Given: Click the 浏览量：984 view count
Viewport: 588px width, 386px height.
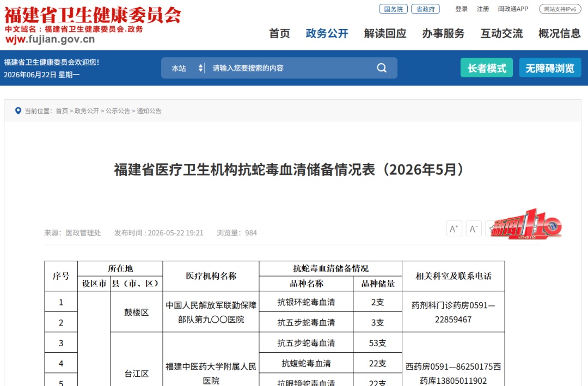Looking at the screenshot, I should 237,233.
